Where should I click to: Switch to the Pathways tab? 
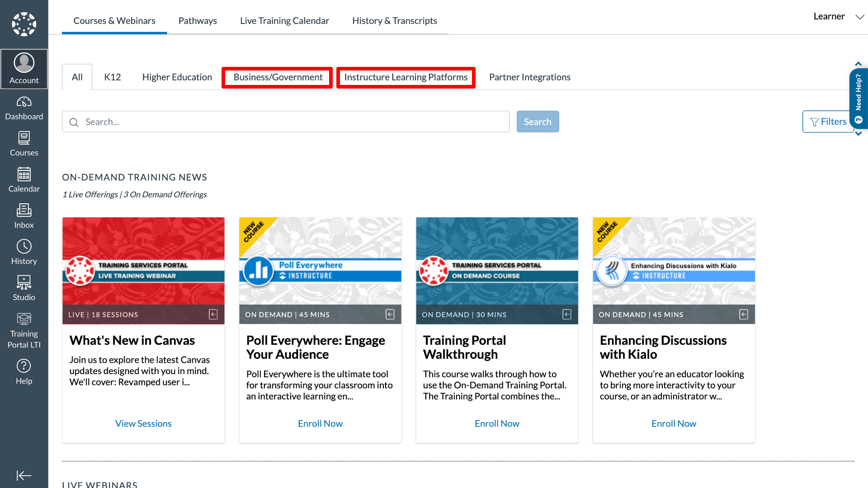[x=198, y=21]
